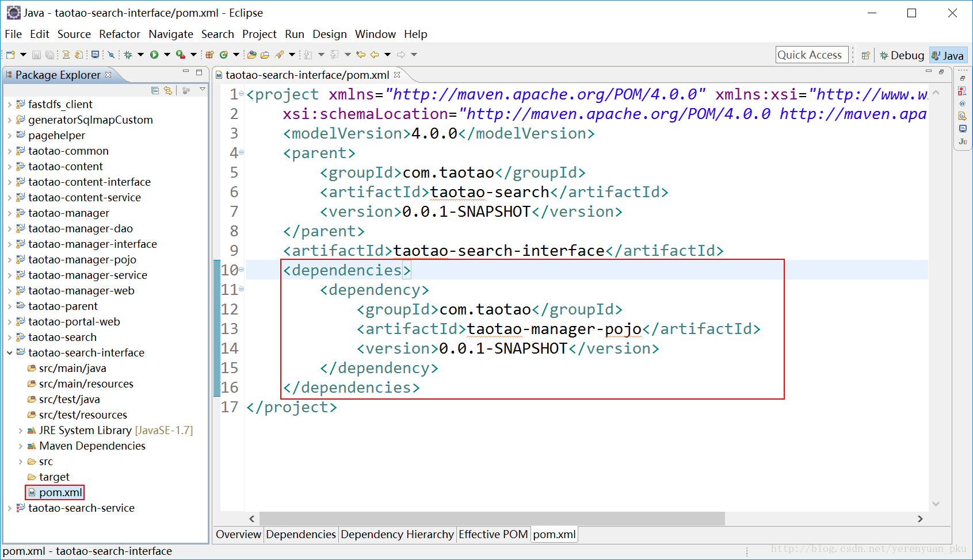The image size is (973, 560).
Task: Expand the taotao-manager project
Action: point(10,213)
